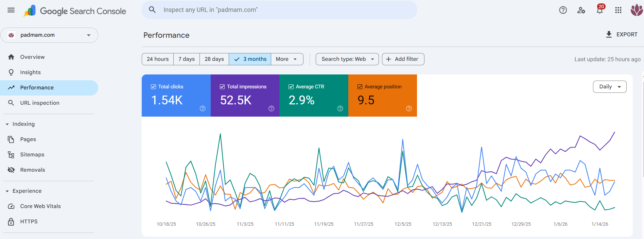Open the padmam.com property dropdown
Image resolution: width=644 pixels, height=239 pixels.
point(49,35)
